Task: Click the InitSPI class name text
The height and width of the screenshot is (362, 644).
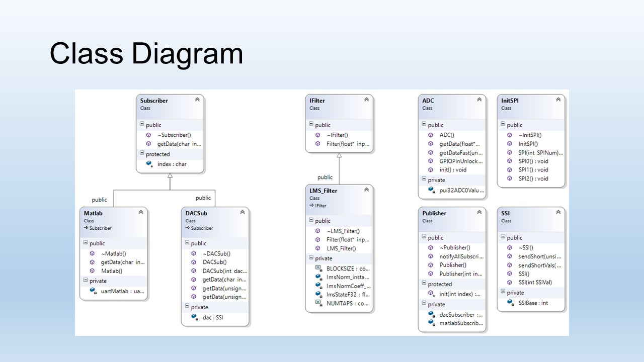Action: 510,101
